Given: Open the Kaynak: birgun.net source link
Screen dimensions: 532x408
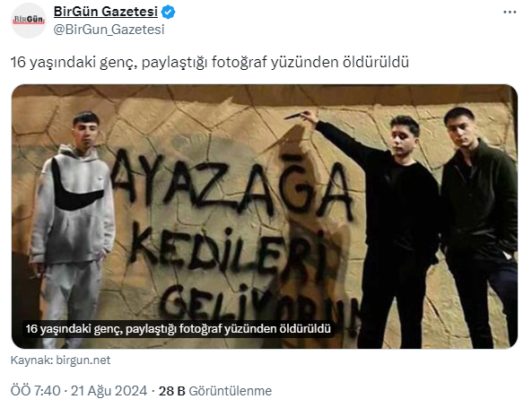Looking at the screenshot, I should click(60, 360).
